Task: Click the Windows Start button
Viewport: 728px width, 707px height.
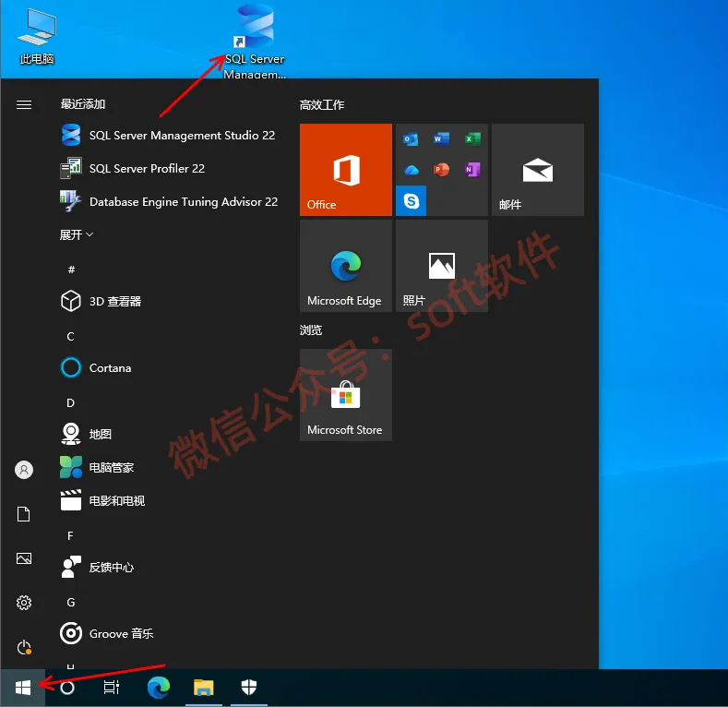Action: 23,688
